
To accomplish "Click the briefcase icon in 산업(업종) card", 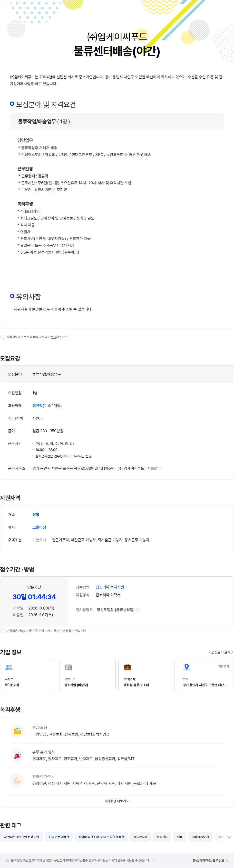I will 127,667.
